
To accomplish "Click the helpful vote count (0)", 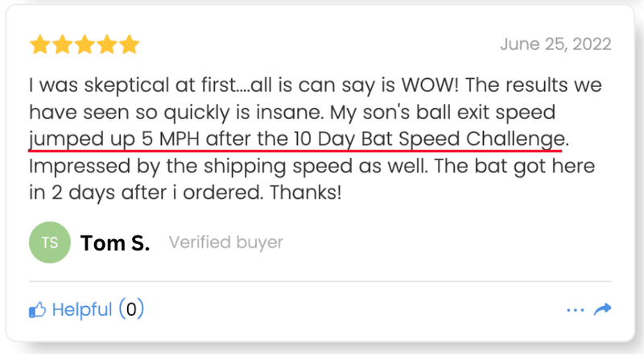I will [131, 309].
